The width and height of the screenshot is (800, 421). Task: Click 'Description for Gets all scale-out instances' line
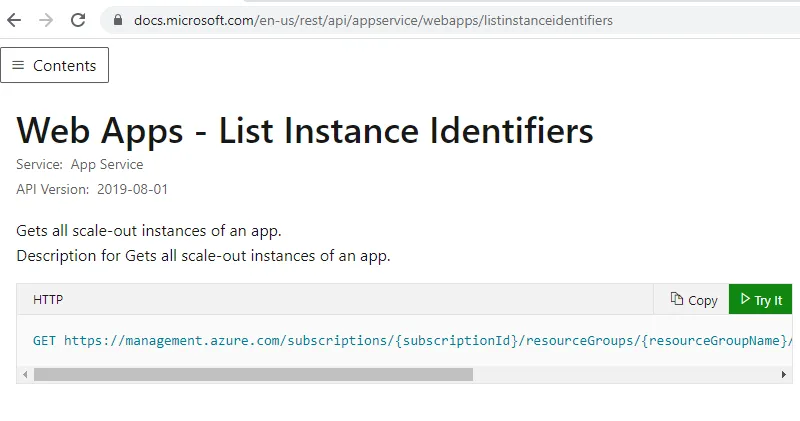203,255
